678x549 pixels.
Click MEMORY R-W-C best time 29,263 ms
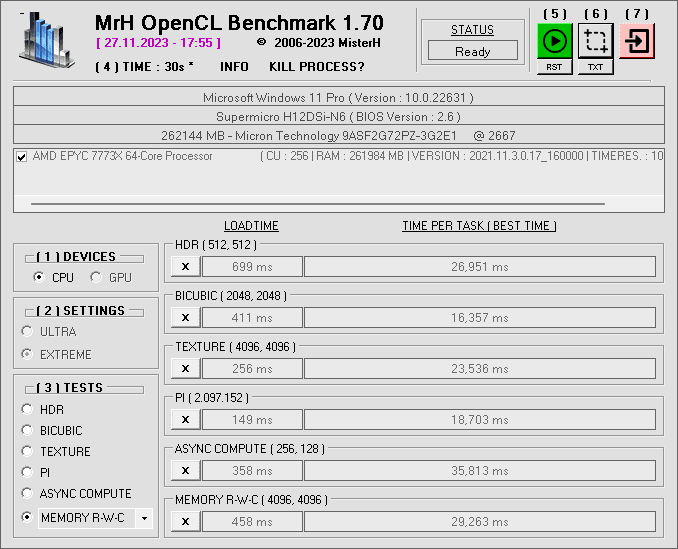coord(480,521)
